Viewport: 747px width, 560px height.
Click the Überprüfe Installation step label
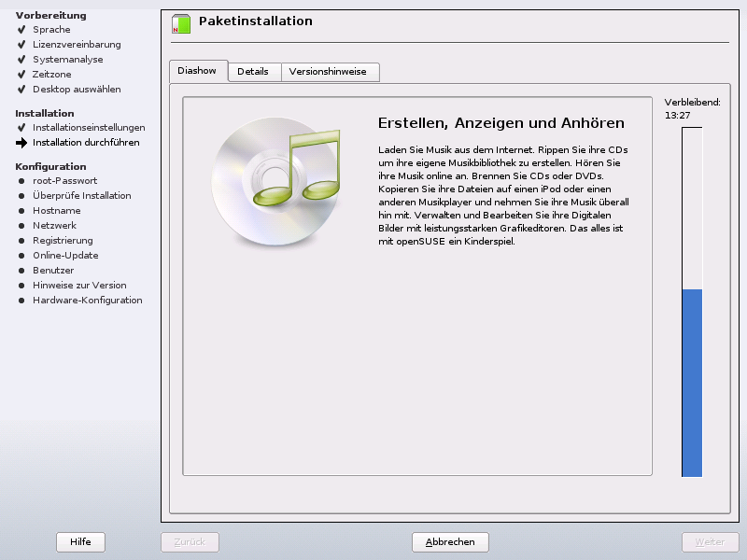(x=82, y=196)
